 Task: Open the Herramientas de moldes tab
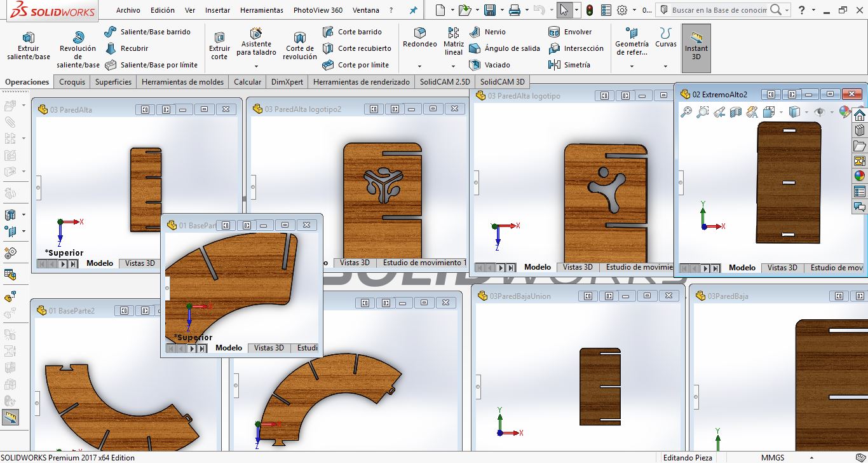point(183,82)
